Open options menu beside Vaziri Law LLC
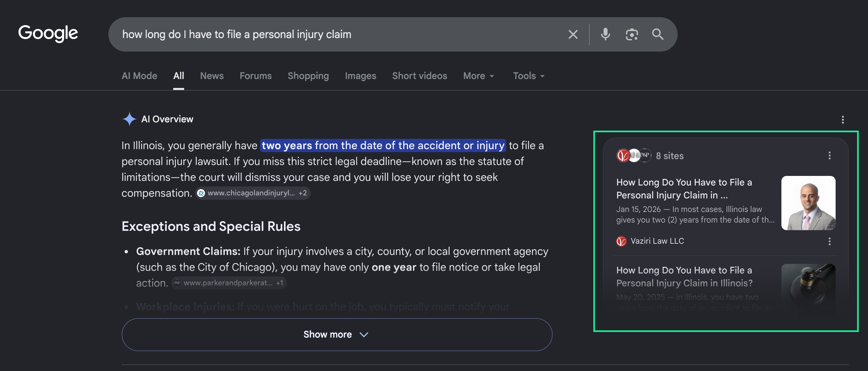 point(829,241)
